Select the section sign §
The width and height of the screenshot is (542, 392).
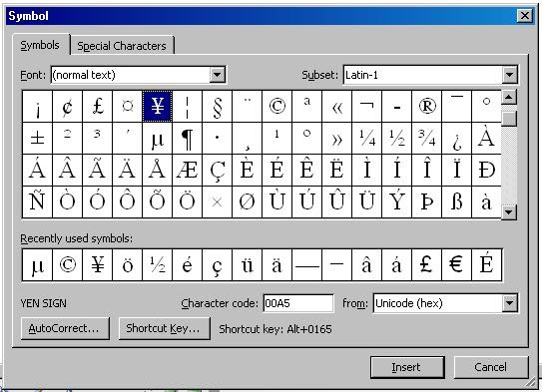pos(217,107)
